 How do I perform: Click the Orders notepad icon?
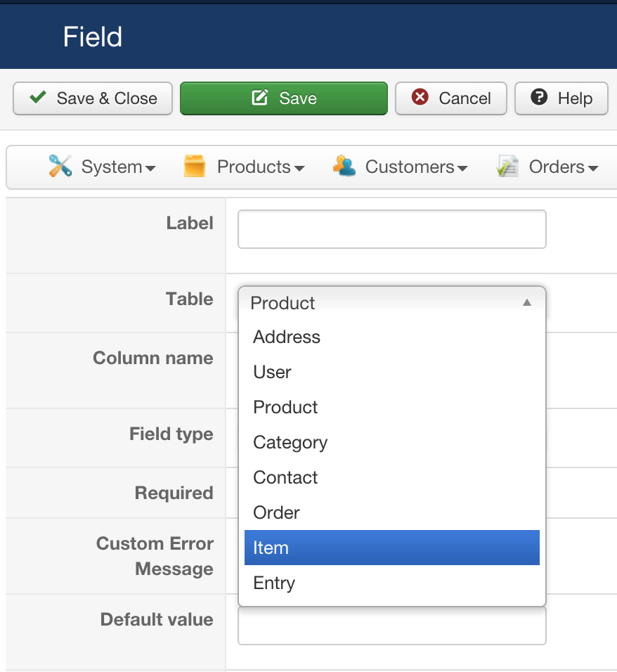click(507, 167)
